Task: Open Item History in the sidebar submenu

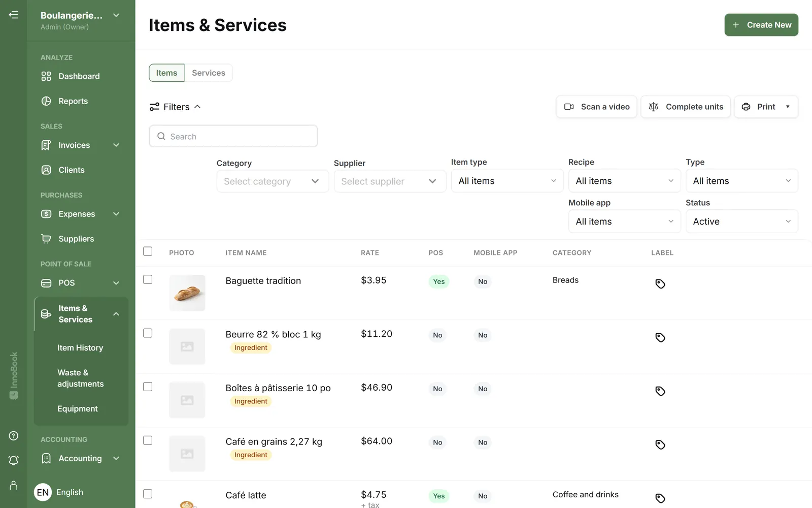Action: [80, 348]
